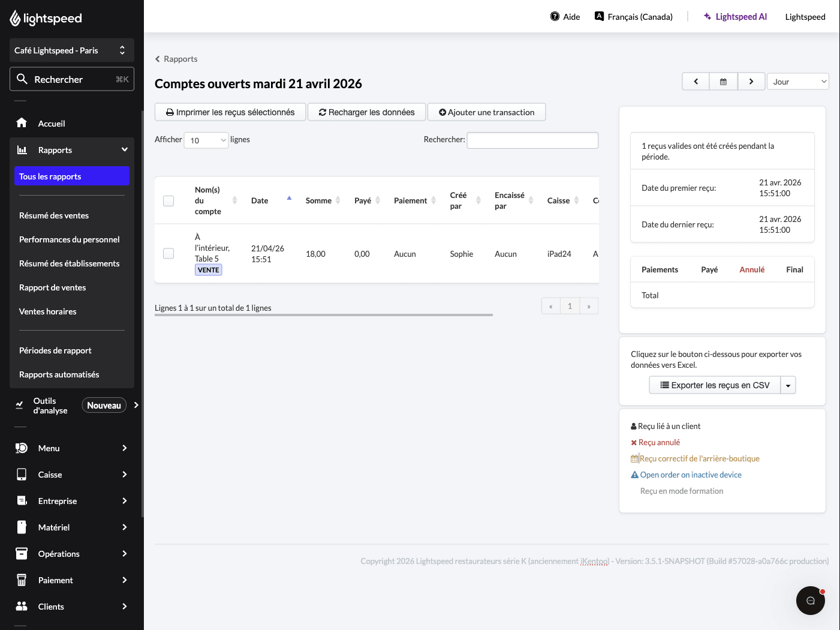
Task: Open Résumé des établissements report
Action: [x=70, y=263]
